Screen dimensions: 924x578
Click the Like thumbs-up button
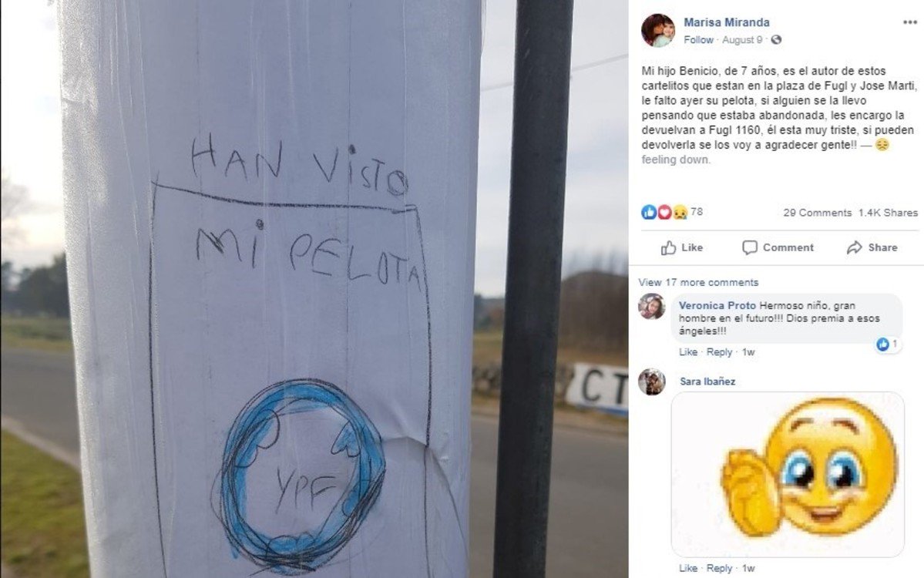coord(681,247)
